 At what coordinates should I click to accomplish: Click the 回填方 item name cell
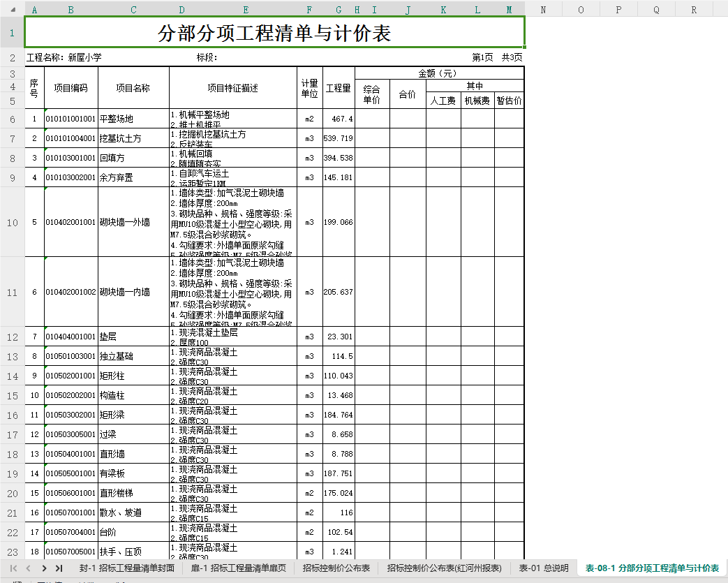(134, 158)
